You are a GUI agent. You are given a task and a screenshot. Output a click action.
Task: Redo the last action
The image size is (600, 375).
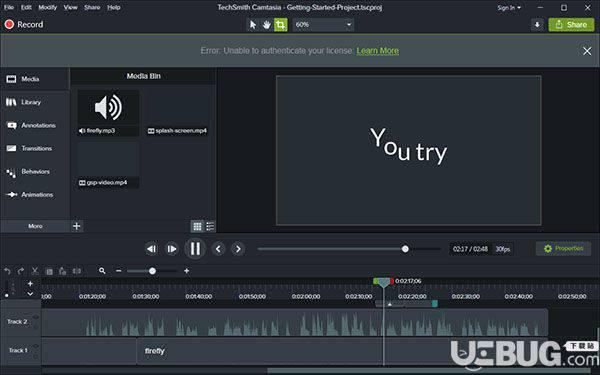21,271
